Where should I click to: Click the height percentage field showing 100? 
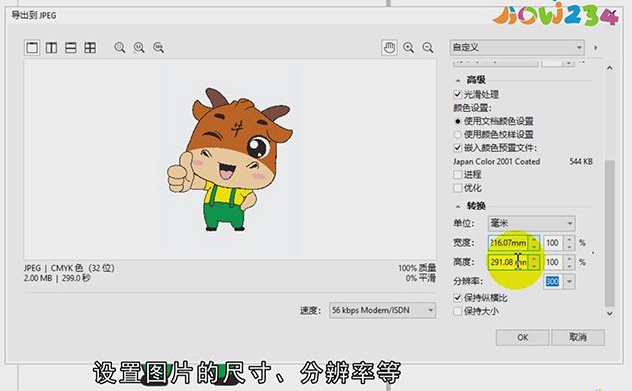coord(553,262)
